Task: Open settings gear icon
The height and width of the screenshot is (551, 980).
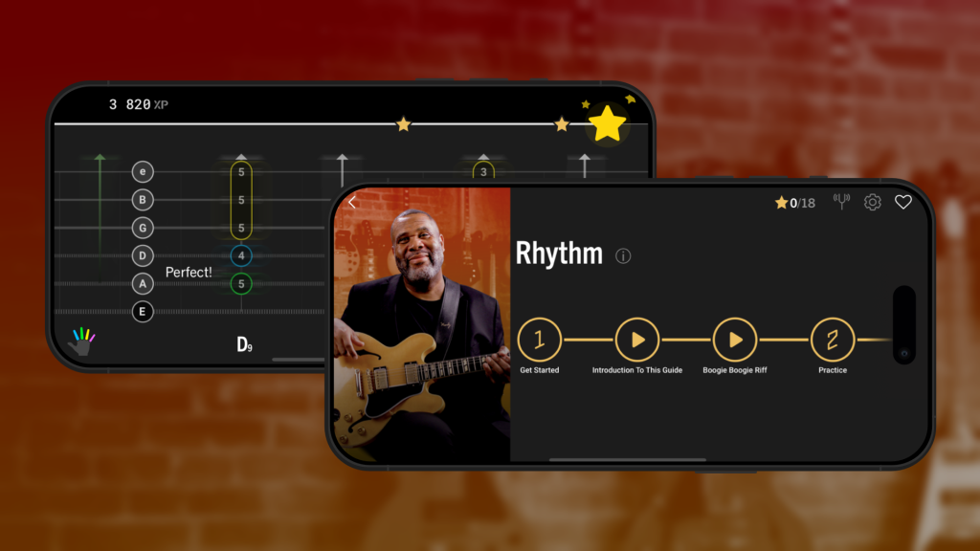Action: (x=872, y=202)
